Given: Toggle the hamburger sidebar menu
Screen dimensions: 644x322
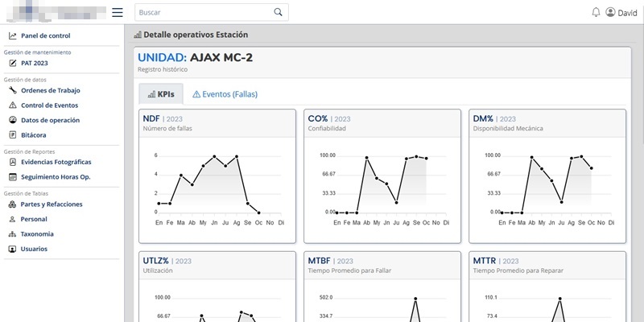Looking at the screenshot, I should coord(118,12).
